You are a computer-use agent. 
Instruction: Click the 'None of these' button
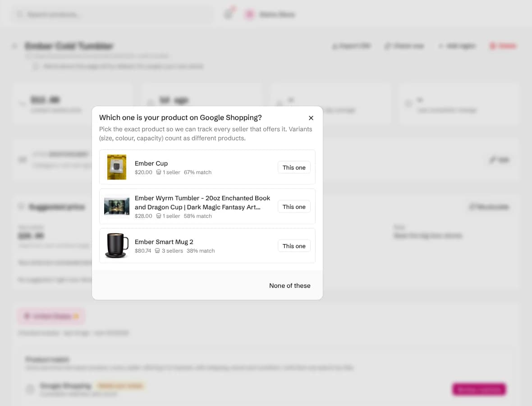click(x=290, y=286)
